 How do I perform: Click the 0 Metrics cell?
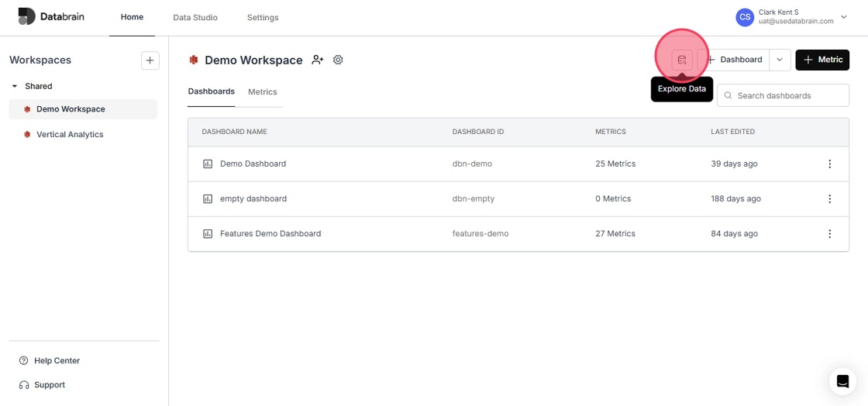(x=613, y=198)
